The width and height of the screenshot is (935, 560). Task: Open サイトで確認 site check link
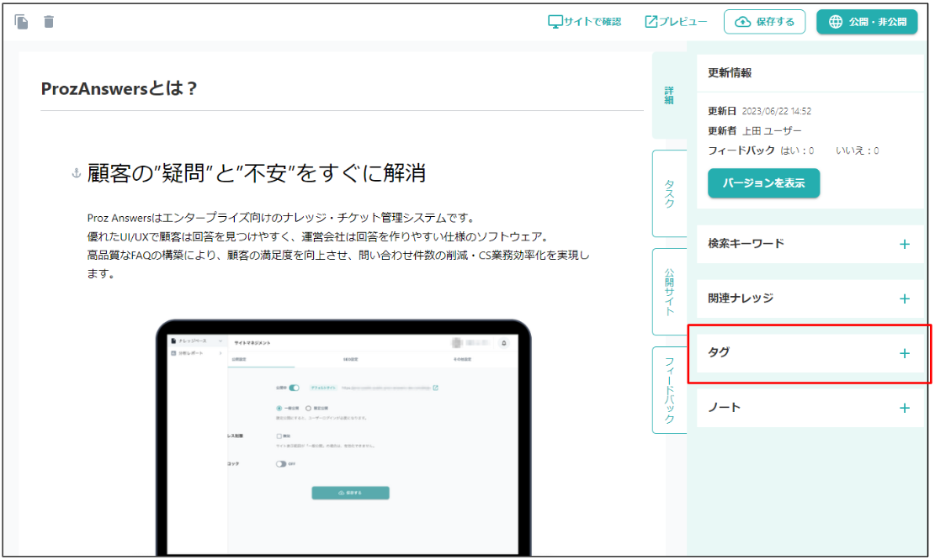pyautogui.click(x=584, y=22)
